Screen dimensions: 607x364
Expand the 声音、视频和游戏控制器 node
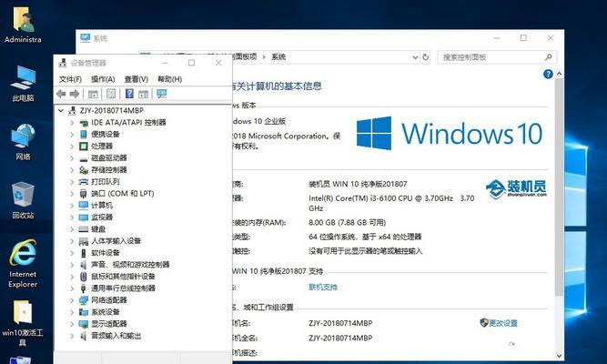point(72,265)
